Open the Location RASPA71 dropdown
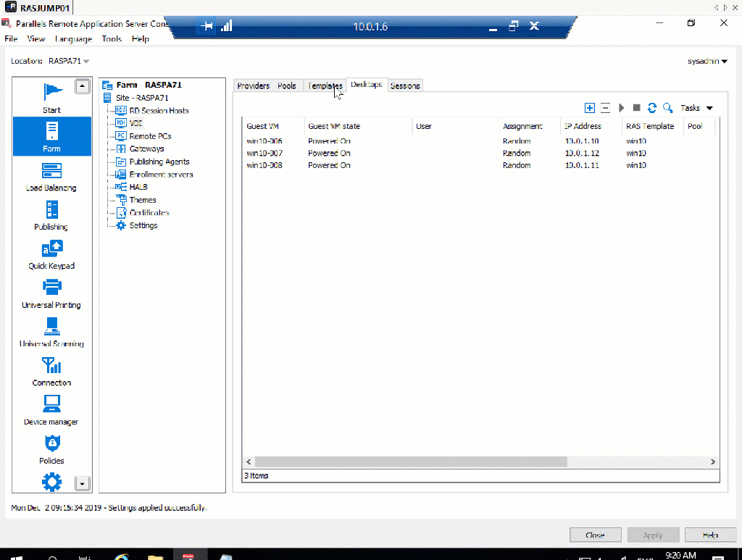Image resolution: width=742 pixels, height=560 pixels. point(69,61)
